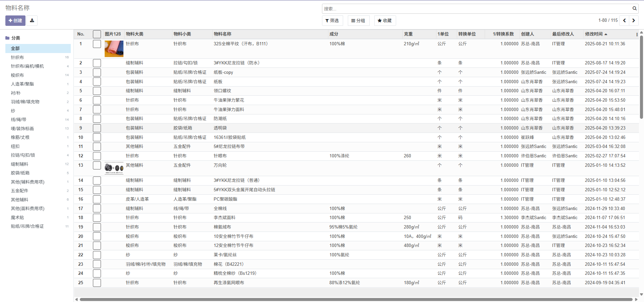This screenshot has width=644, height=302.
Task: Click the folder icon beside 分类
Action: (x=7, y=38)
